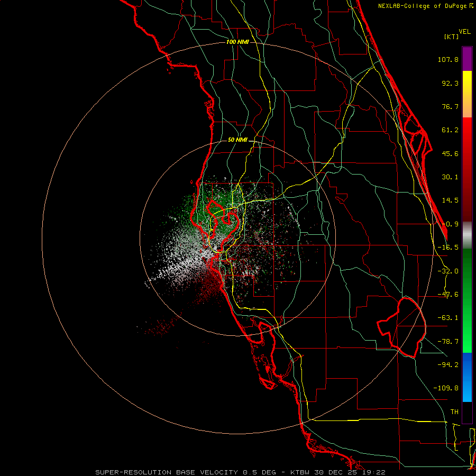The height and width of the screenshot is (476, 476).
Task: Click the -94.2 legend value
Action: point(448,365)
